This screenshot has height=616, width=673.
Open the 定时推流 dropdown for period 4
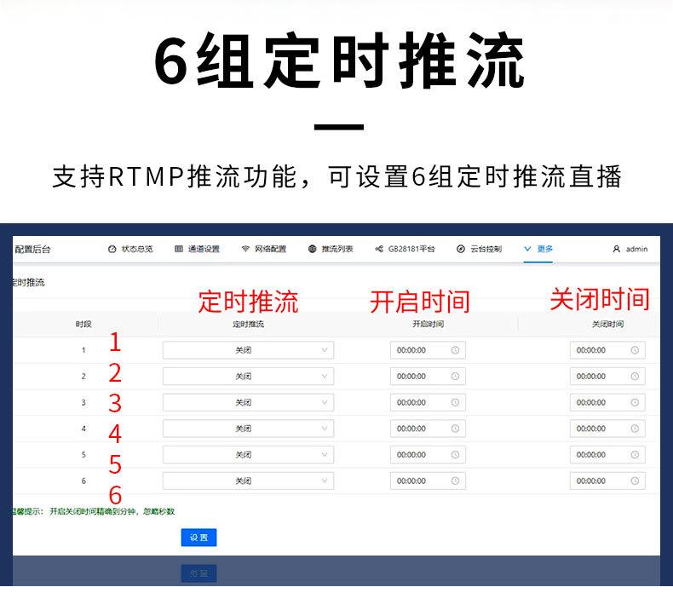pyautogui.click(x=248, y=429)
